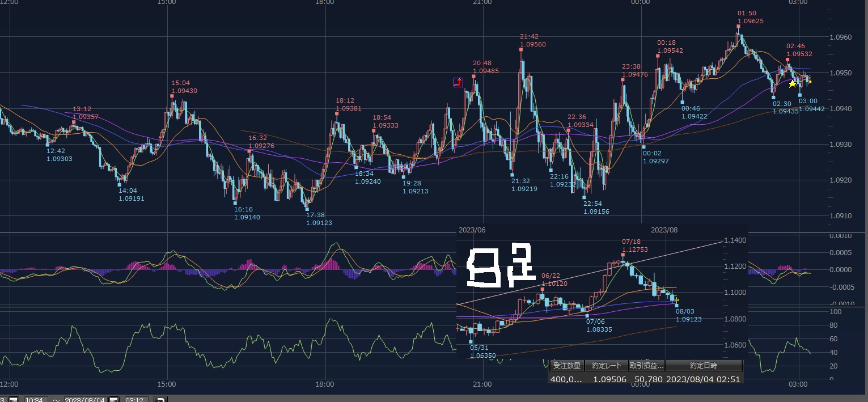Click the 約定レート column header
Viewport: 868px width, 402px height.
pos(606,366)
